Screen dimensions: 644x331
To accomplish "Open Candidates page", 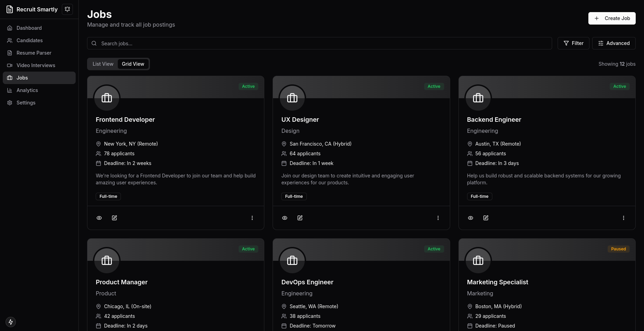I will coord(39,40).
